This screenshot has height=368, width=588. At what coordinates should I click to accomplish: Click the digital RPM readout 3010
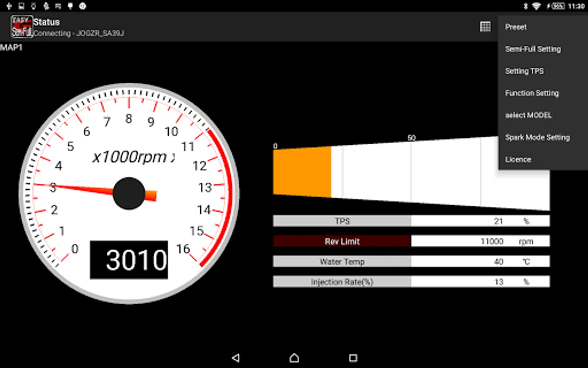pyautogui.click(x=129, y=260)
